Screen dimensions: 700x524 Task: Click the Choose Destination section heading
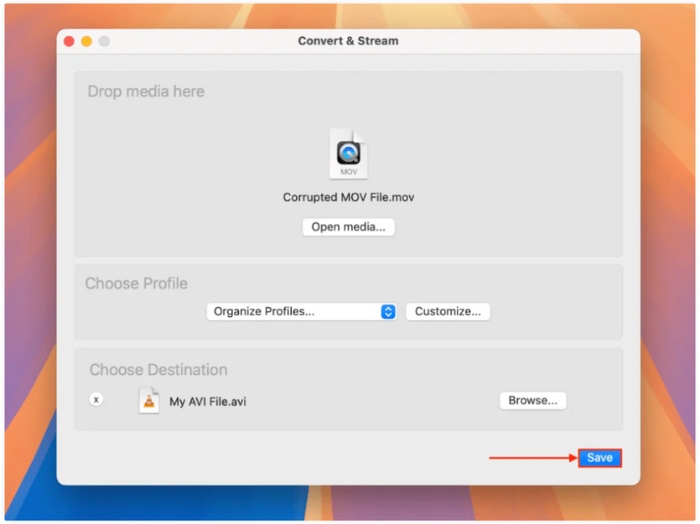coord(158,370)
